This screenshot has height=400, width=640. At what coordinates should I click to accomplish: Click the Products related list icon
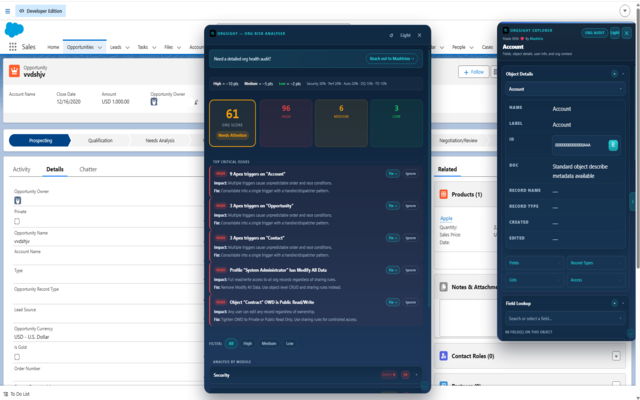[443, 194]
